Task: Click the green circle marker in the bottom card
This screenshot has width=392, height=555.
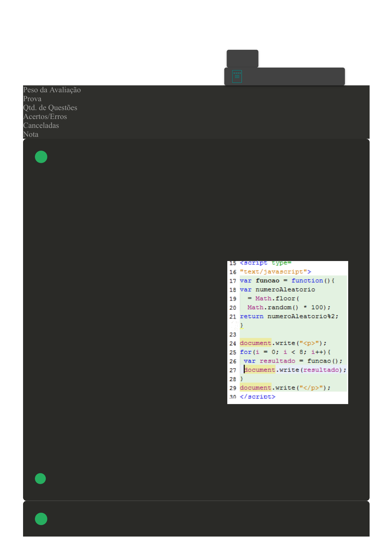Action: coord(41,519)
